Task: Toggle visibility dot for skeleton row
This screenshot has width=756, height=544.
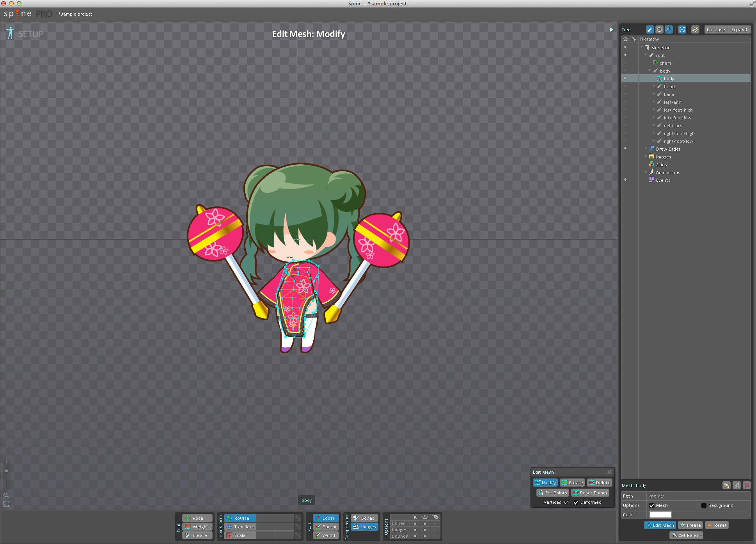Action: coord(625,47)
